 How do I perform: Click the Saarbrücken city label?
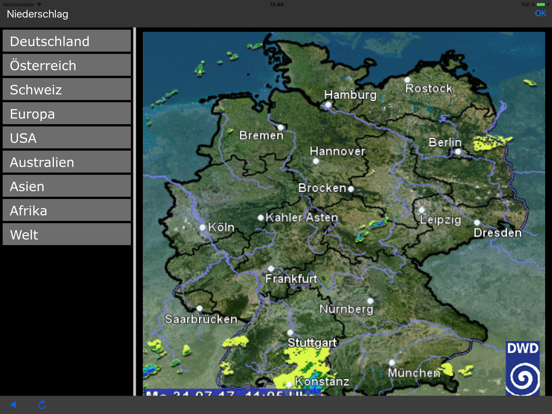tap(201, 319)
